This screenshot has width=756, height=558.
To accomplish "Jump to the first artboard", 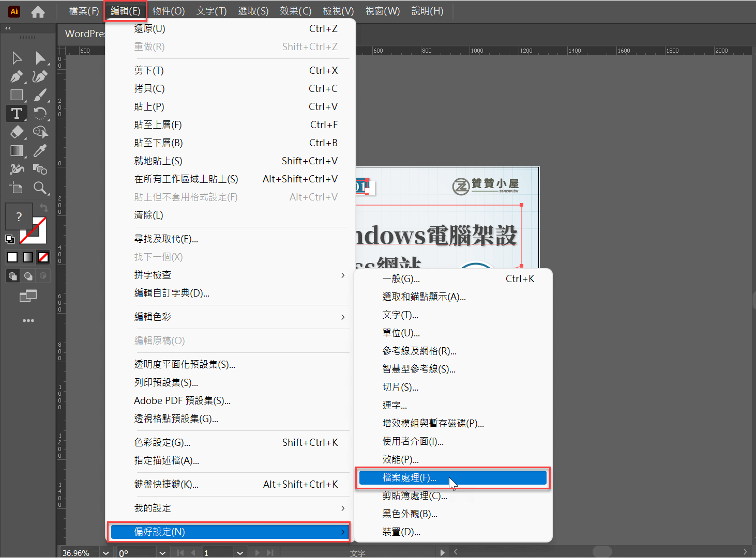I will [x=180, y=552].
